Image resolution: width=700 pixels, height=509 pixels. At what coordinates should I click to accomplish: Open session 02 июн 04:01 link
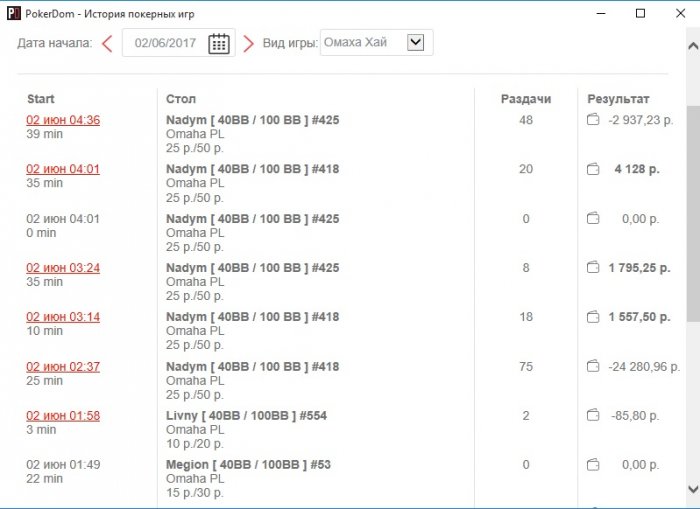pyautogui.click(x=63, y=169)
